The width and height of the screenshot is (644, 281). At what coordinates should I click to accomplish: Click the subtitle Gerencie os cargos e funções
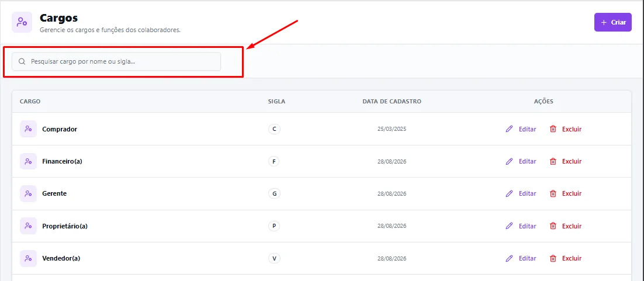click(110, 30)
